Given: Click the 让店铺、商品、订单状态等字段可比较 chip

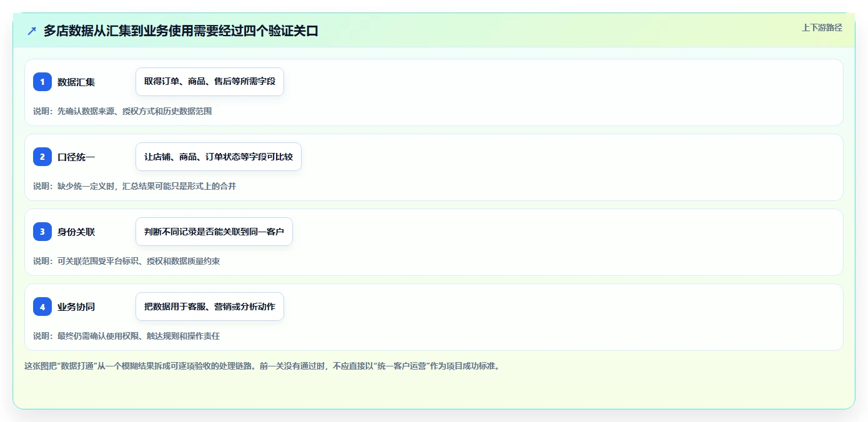Looking at the screenshot, I should coord(219,157).
